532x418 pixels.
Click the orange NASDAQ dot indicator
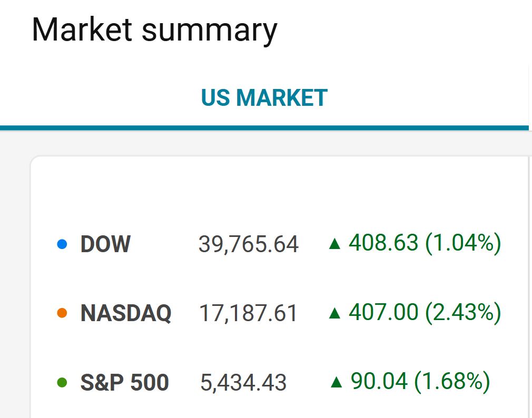click(62, 313)
